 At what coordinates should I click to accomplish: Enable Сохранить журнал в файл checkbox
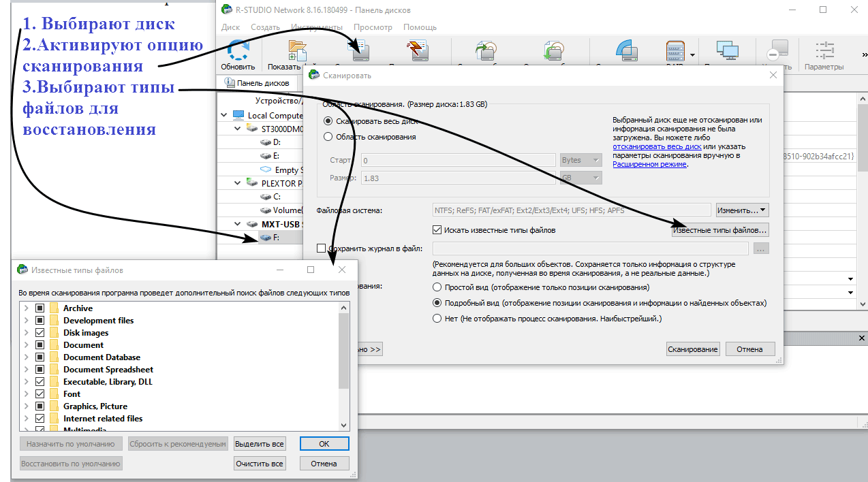(322, 248)
